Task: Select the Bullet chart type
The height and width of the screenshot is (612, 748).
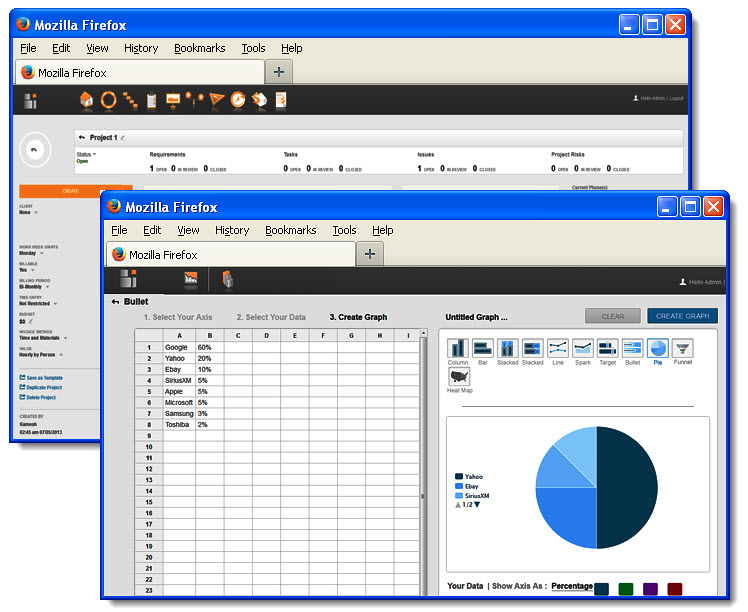Action: pos(633,352)
